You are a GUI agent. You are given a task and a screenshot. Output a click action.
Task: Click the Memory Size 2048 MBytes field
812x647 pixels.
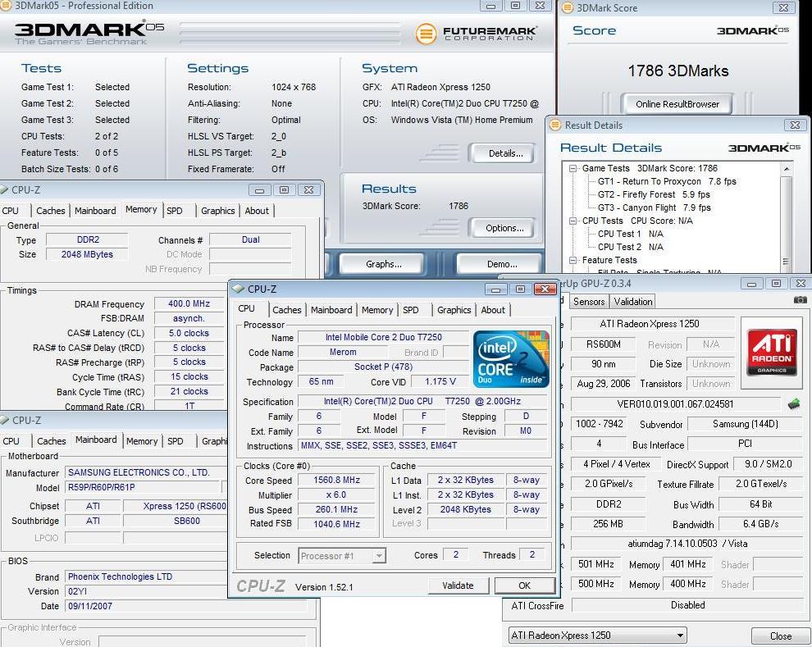[87, 254]
